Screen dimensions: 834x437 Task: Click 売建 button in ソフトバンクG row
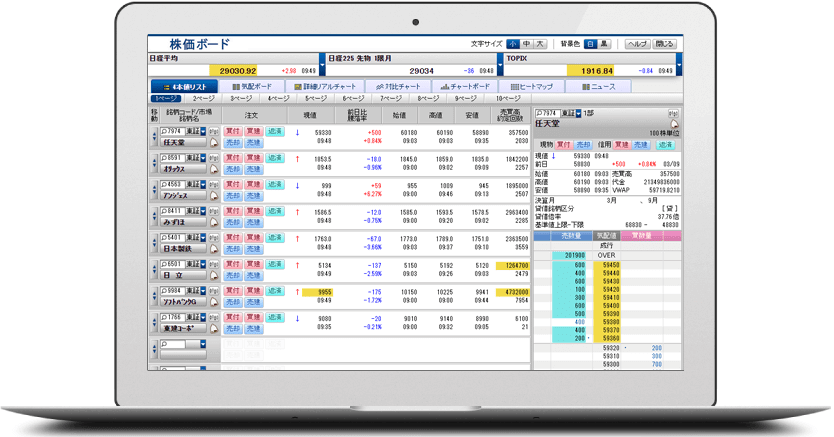pyautogui.click(x=253, y=302)
